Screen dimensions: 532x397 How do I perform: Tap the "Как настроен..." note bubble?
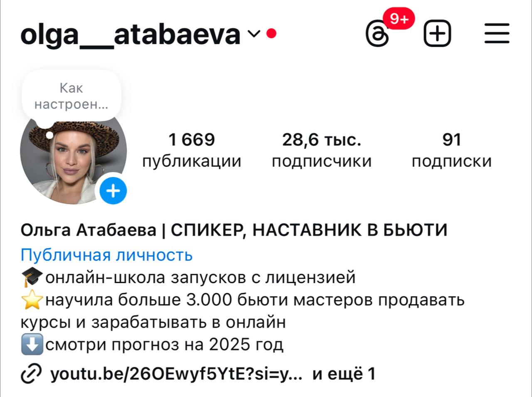pos(71,96)
